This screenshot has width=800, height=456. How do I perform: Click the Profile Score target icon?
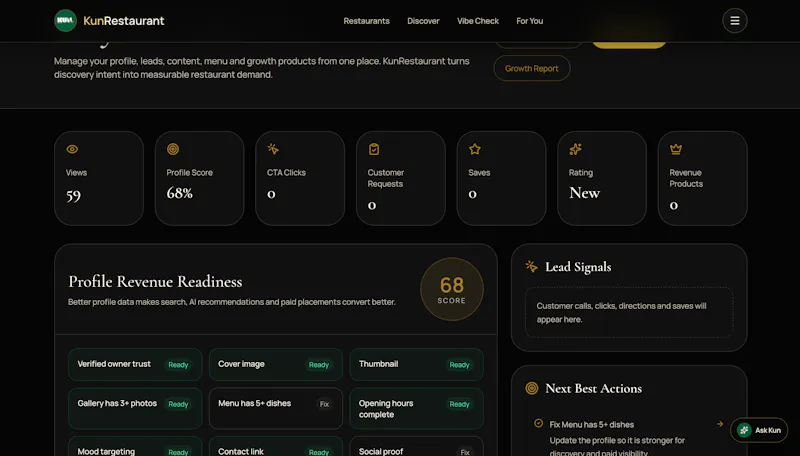pos(173,149)
